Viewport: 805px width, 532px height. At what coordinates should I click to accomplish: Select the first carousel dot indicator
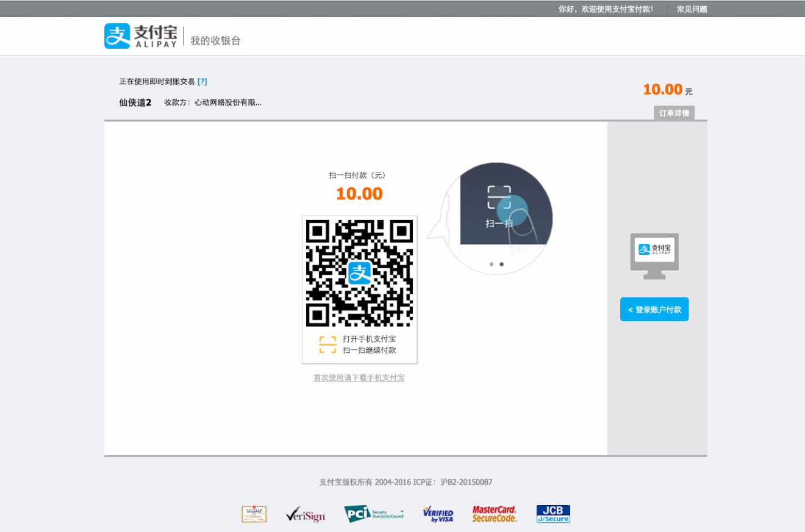[492, 264]
